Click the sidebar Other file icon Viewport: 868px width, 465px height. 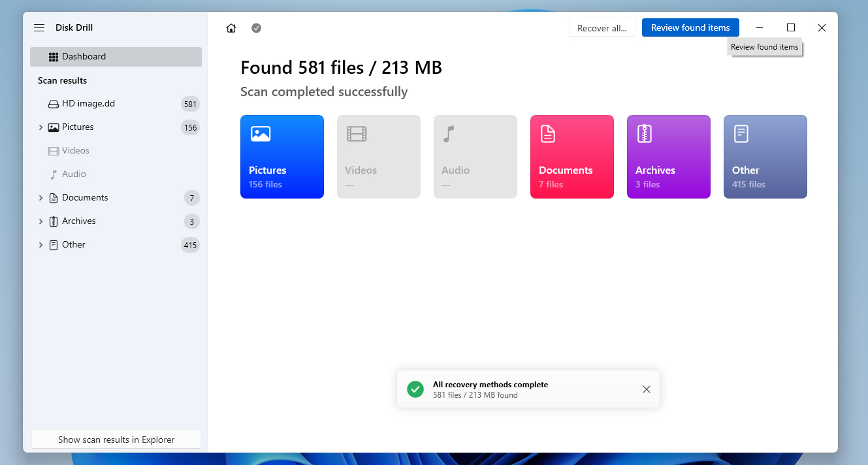point(54,245)
